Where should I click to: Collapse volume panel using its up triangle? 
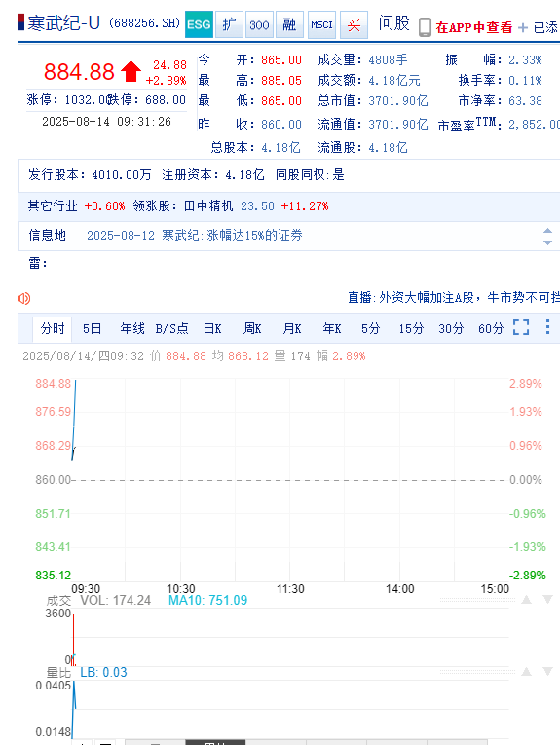(x=526, y=600)
